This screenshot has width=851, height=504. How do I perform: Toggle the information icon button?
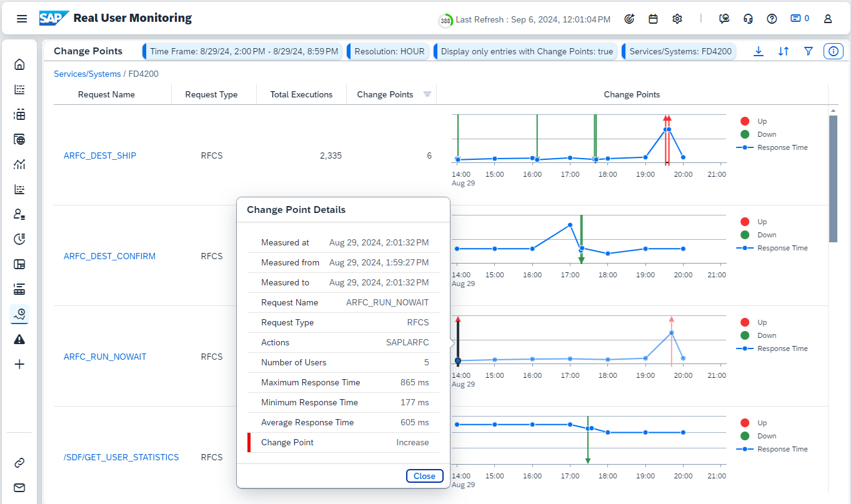(834, 51)
